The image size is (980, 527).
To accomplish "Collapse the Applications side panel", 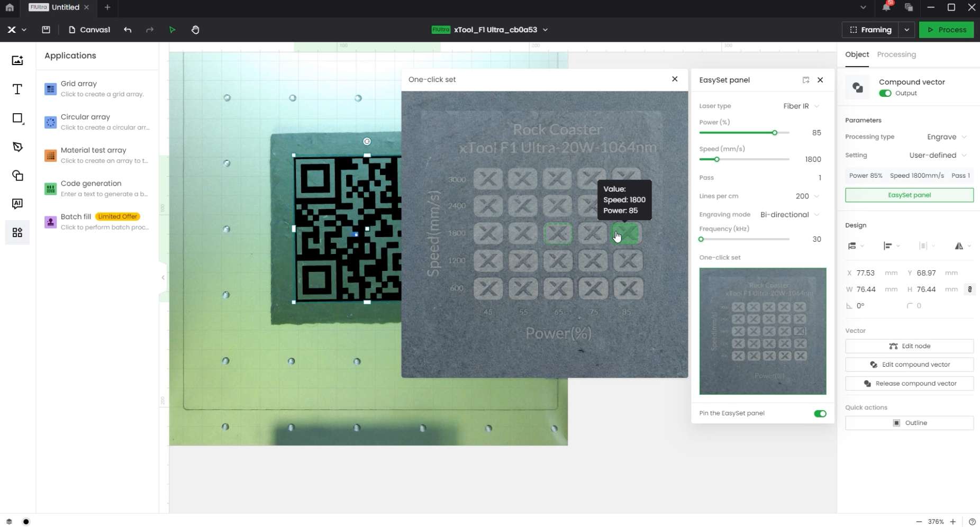I will 163,277.
